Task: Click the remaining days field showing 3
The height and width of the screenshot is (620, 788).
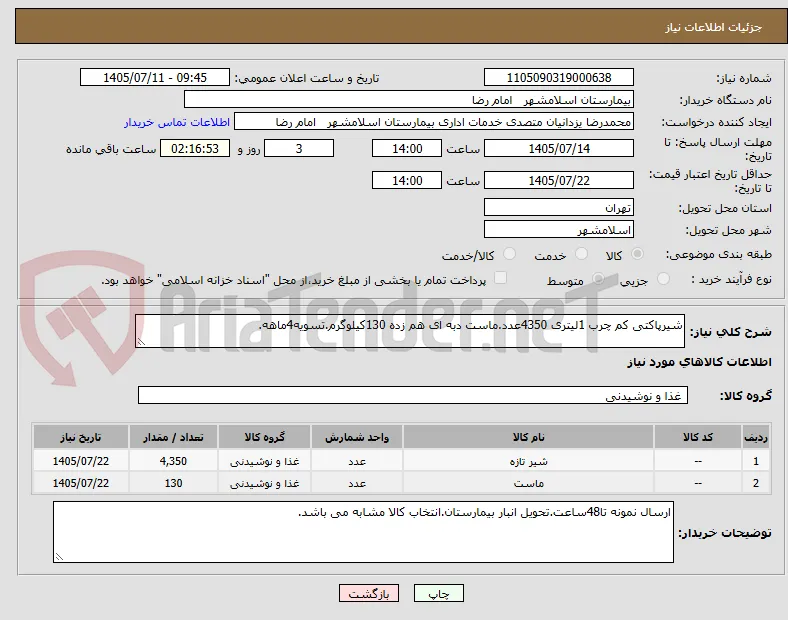Action: [299, 149]
